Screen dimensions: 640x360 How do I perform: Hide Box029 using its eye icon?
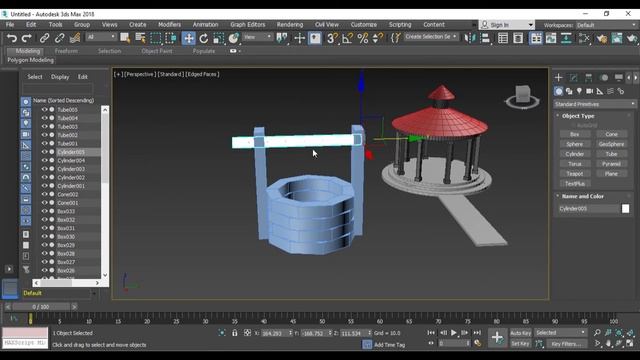point(44,245)
